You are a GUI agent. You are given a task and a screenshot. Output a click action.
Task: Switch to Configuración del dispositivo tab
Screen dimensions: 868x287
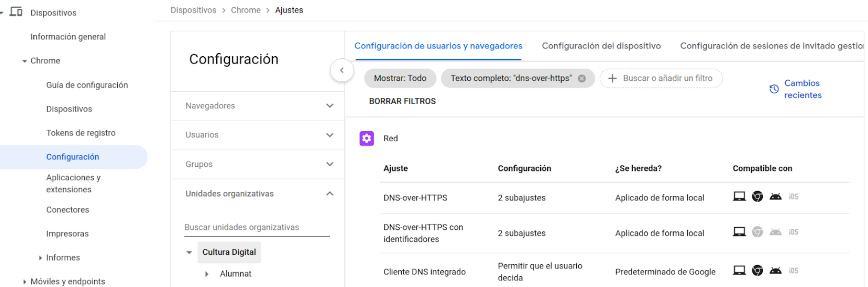click(601, 46)
